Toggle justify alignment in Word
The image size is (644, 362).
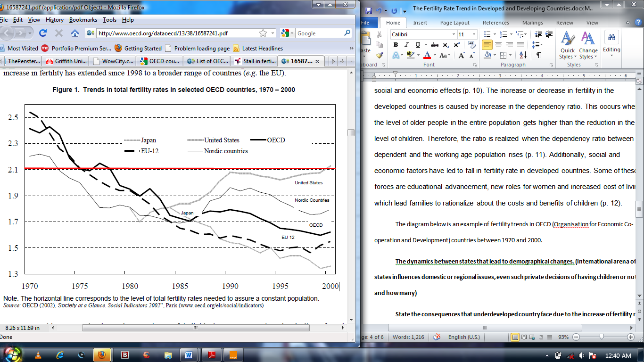click(x=520, y=45)
